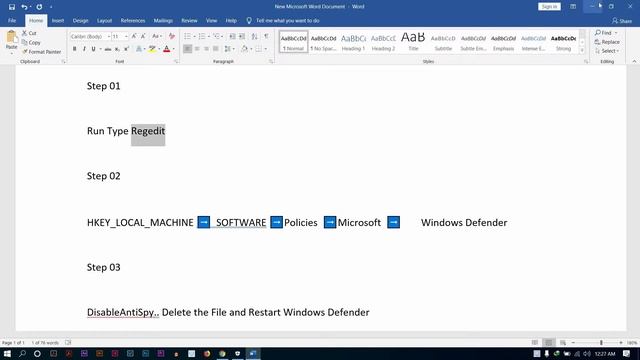Apply strikethrough to the selected text
Image resolution: width=640 pixels, height=360 pixels.
[108, 49]
